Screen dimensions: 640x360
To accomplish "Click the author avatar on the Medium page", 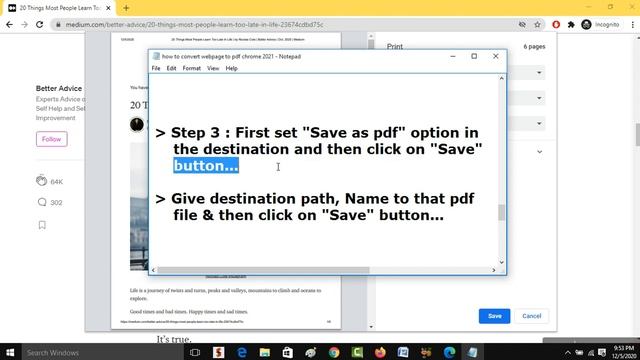I will click(137, 124).
